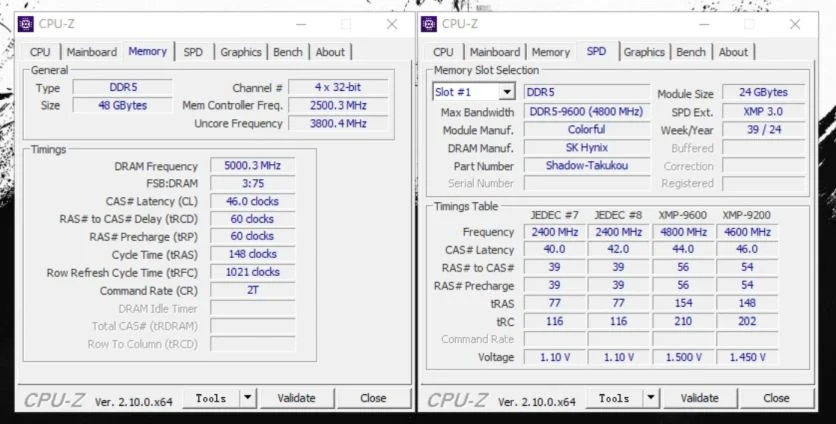Click the 1.450 V voltage cell
This screenshot has height=424, width=836.
(x=747, y=357)
